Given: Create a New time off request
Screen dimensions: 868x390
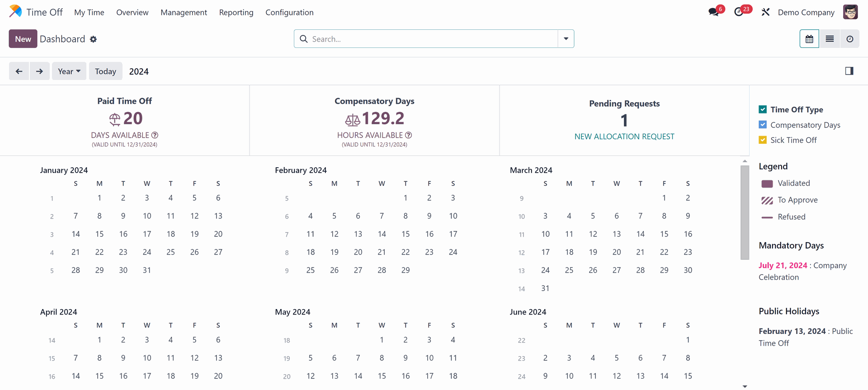Looking at the screenshot, I should pos(23,39).
